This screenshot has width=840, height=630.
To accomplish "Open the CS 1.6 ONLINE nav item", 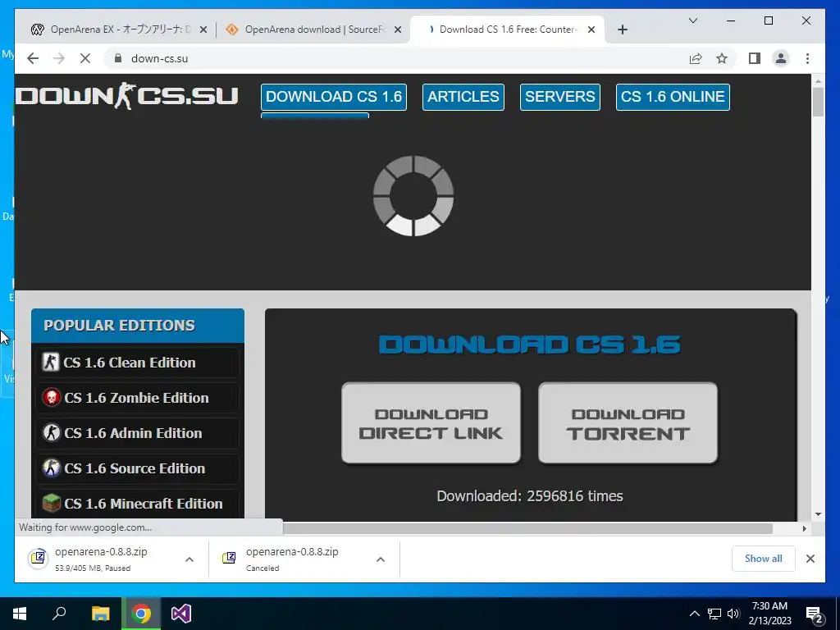I will coord(673,97).
